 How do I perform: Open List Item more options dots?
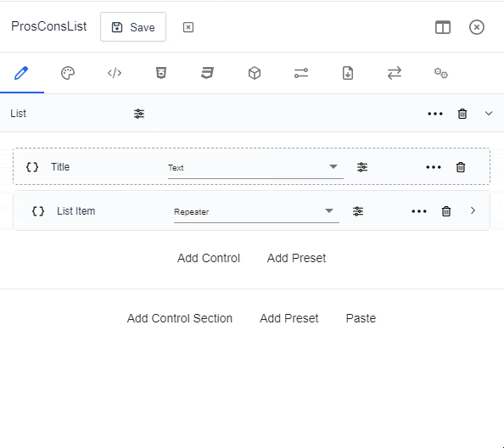[419, 211]
